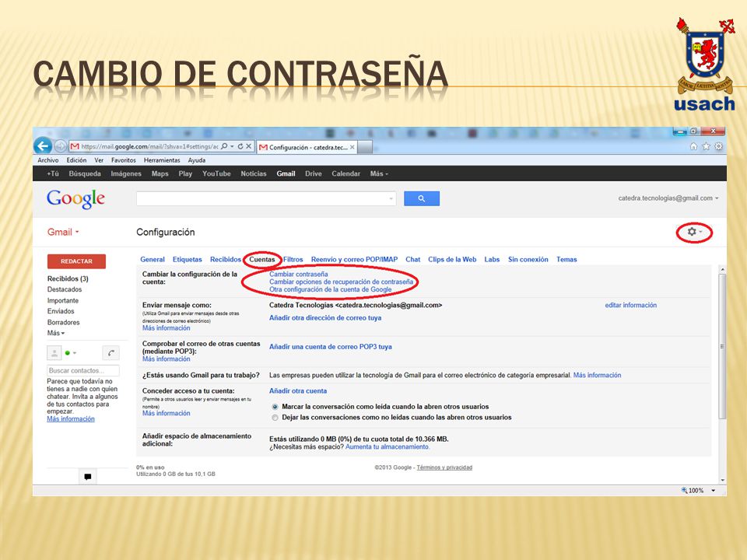The height and width of the screenshot is (560, 747).
Task: Click the 'Buscar contactos' input field
Action: pyautogui.click(x=83, y=370)
